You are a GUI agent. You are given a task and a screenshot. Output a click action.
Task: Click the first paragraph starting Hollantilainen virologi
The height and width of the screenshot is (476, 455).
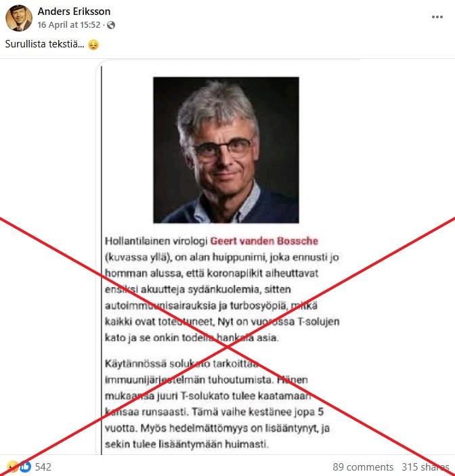[x=222, y=289]
